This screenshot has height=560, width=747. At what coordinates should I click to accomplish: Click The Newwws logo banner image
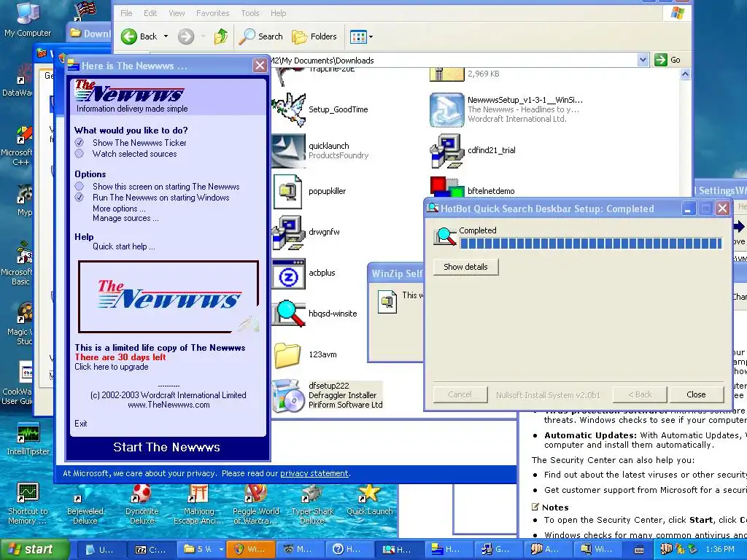coord(169,296)
